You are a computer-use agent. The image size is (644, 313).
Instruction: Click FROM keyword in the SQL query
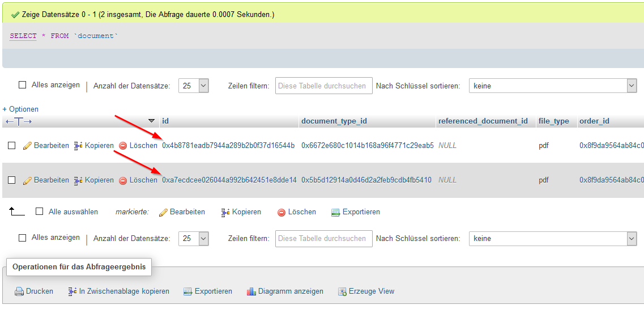(x=59, y=36)
